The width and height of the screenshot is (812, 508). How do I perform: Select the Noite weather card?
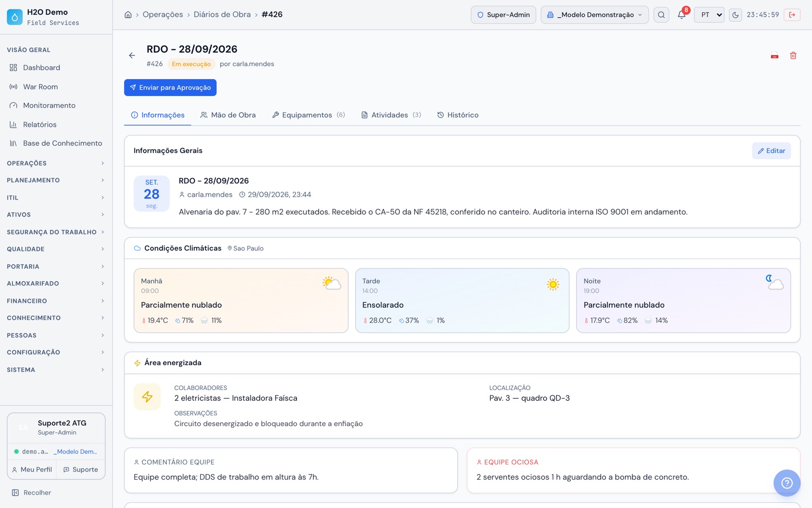tap(684, 301)
